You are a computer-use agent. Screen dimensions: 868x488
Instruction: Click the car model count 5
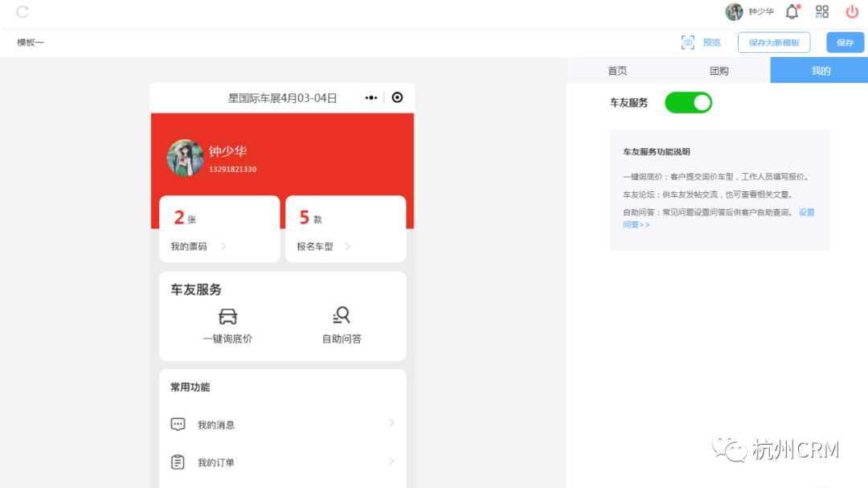click(x=305, y=217)
